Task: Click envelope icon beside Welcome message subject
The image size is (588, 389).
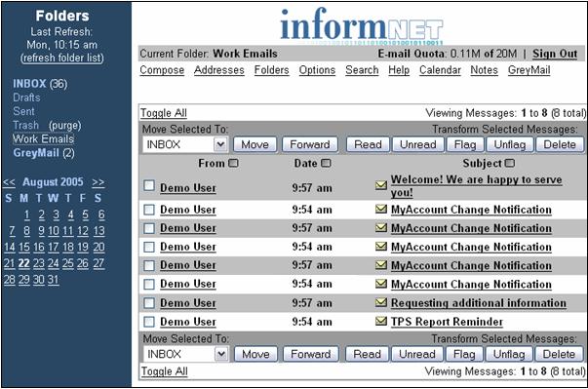Action: pos(381,185)
